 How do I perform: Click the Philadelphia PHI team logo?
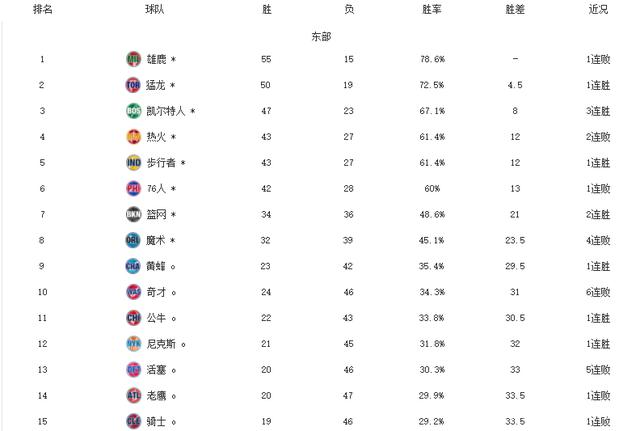click(133, 188)
